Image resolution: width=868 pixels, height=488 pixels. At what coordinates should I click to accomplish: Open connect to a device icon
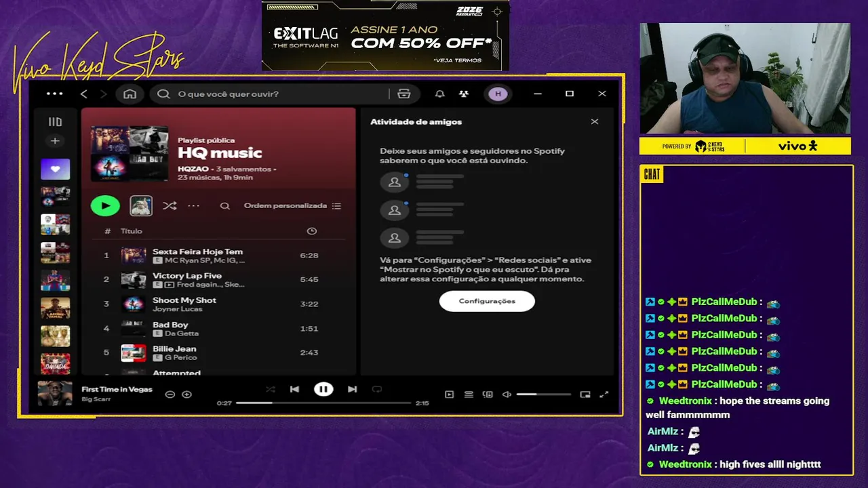(488, 394)
